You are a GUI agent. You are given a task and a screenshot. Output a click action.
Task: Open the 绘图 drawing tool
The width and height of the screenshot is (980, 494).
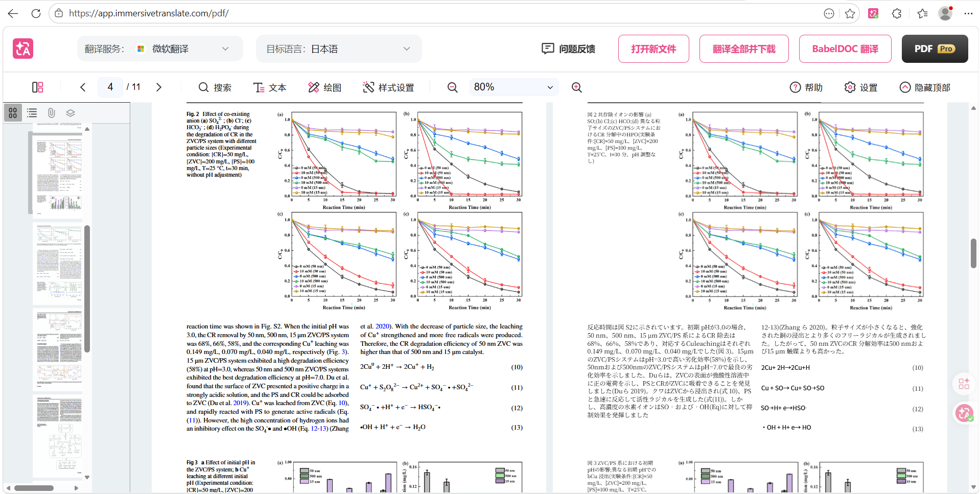(x=324, y=87)
